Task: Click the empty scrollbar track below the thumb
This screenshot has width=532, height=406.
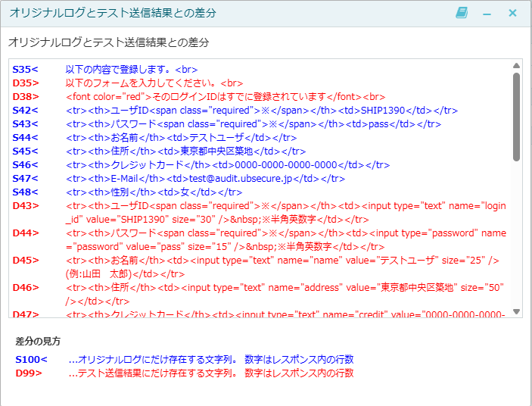Action: (x=516, y=235)
